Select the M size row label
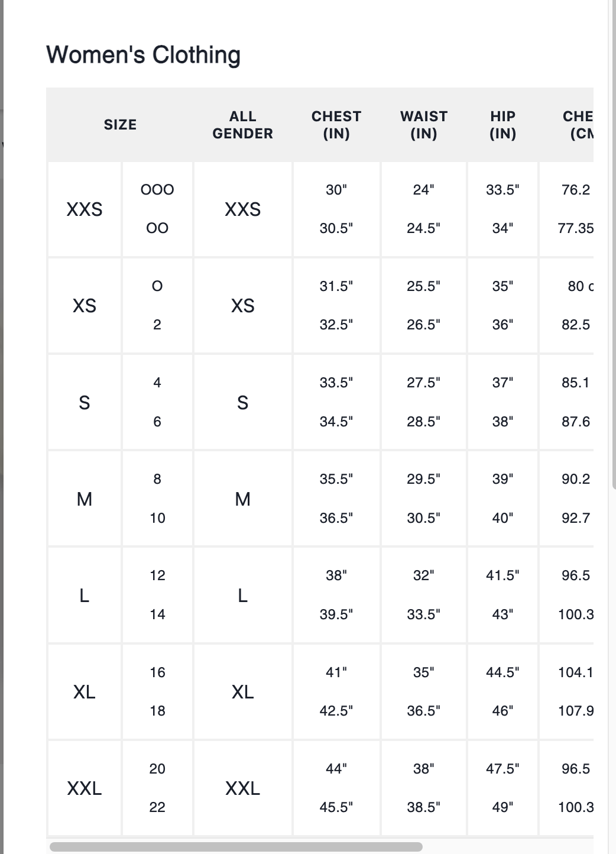This screenshot has width=616, height=854. 85,499
